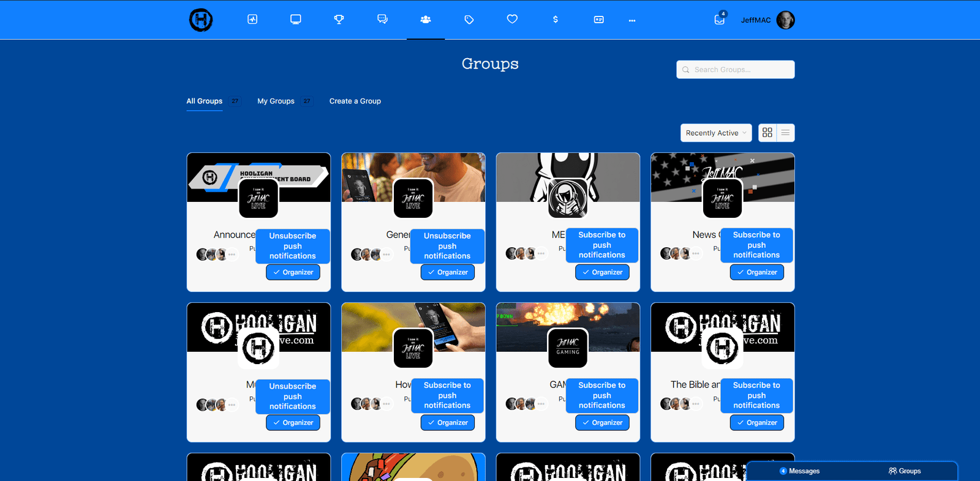
Task: Click the heart icon in top navigation
Action: pyautogui.click(x=512, y=20)
